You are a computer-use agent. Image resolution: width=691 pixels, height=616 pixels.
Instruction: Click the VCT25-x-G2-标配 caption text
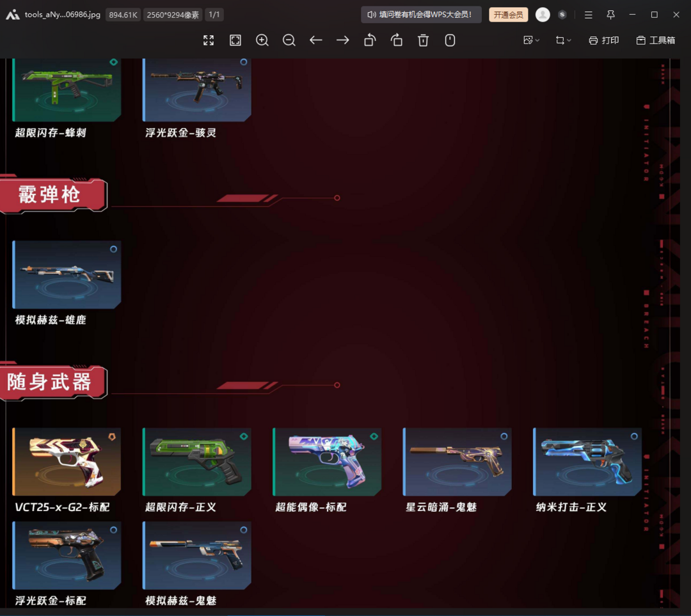(62, 507)
